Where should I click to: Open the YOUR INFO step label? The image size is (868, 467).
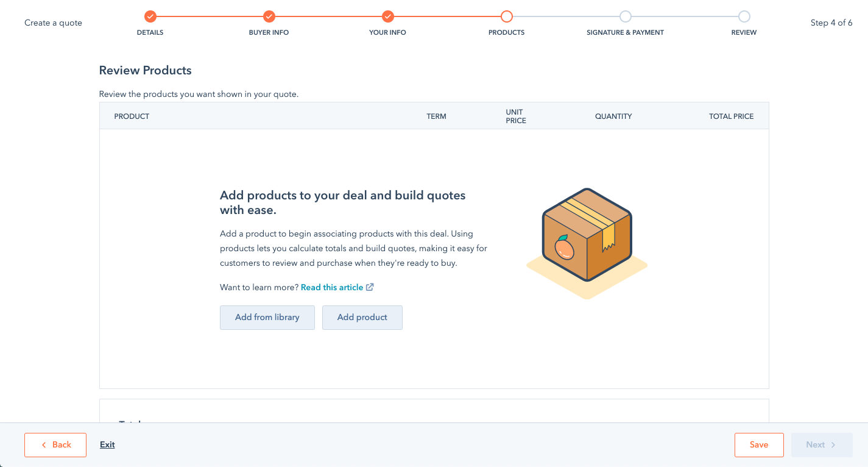click(388, 32)
